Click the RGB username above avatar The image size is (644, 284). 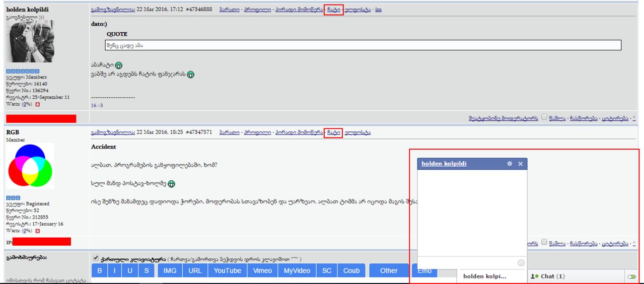coord(13,132)
